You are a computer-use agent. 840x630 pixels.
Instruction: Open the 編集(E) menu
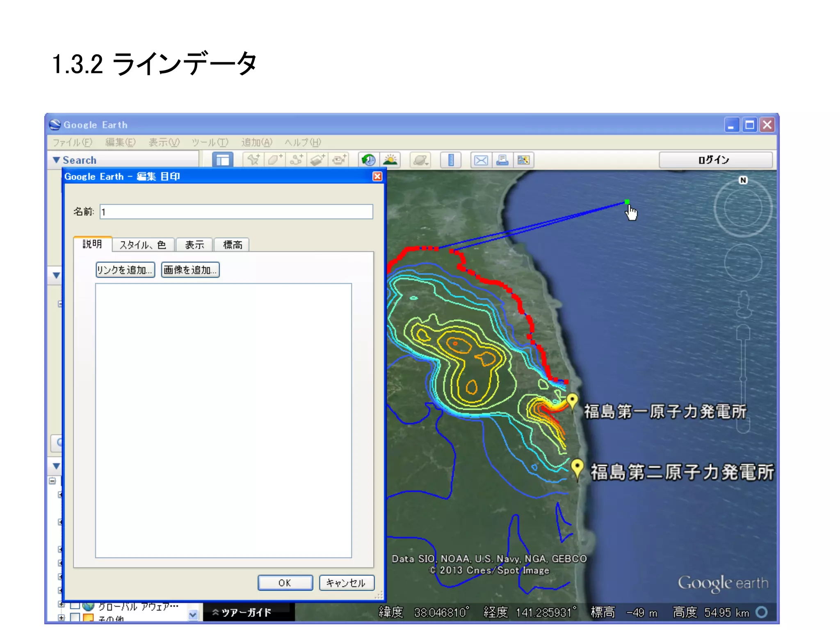click(120, 142)
